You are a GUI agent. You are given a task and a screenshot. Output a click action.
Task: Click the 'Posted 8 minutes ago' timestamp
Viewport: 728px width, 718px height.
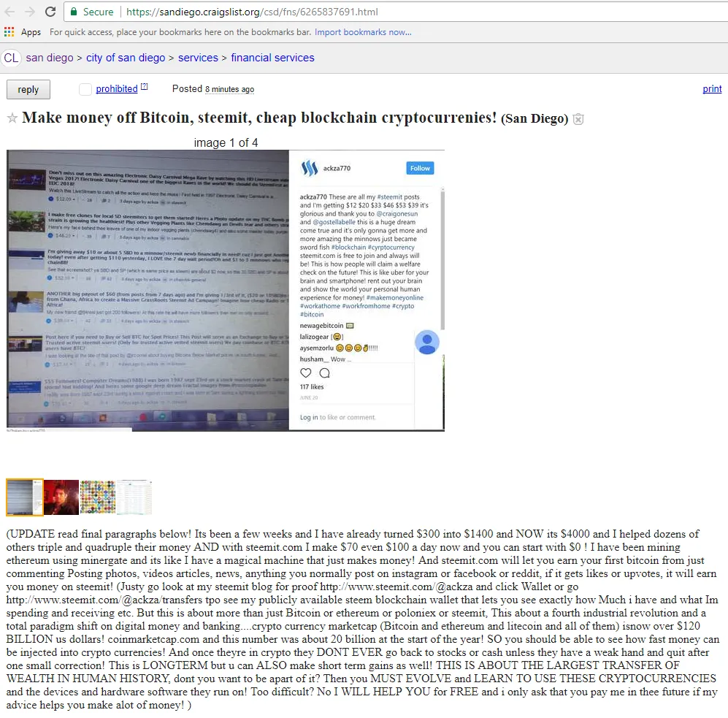(x=213, y=88)
